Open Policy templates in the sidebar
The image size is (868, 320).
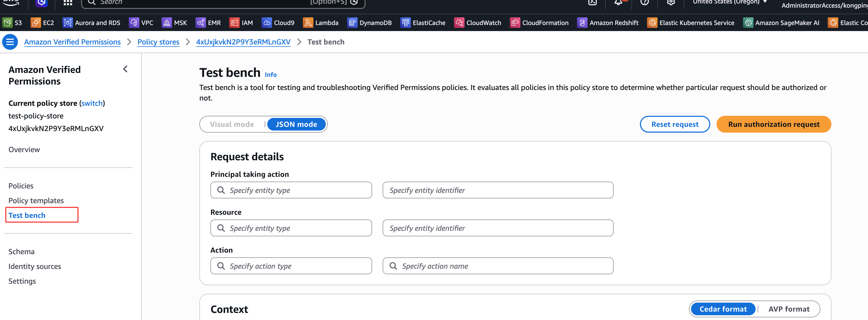click(36, 201)
